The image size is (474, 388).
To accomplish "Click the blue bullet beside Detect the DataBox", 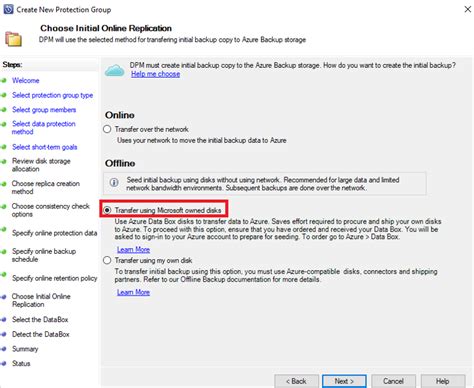I will click(x=4, y=334).
